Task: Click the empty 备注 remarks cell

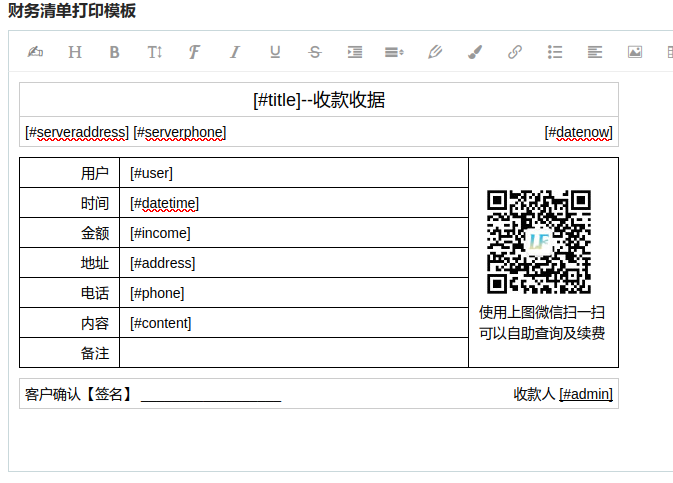Action: [x=293, y=353]
